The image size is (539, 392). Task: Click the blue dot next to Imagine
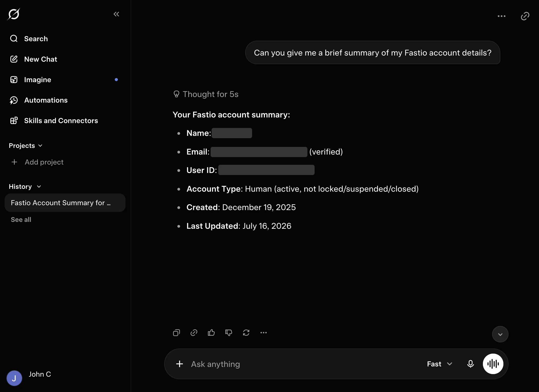pyautogui.click(x=116, y=80)
